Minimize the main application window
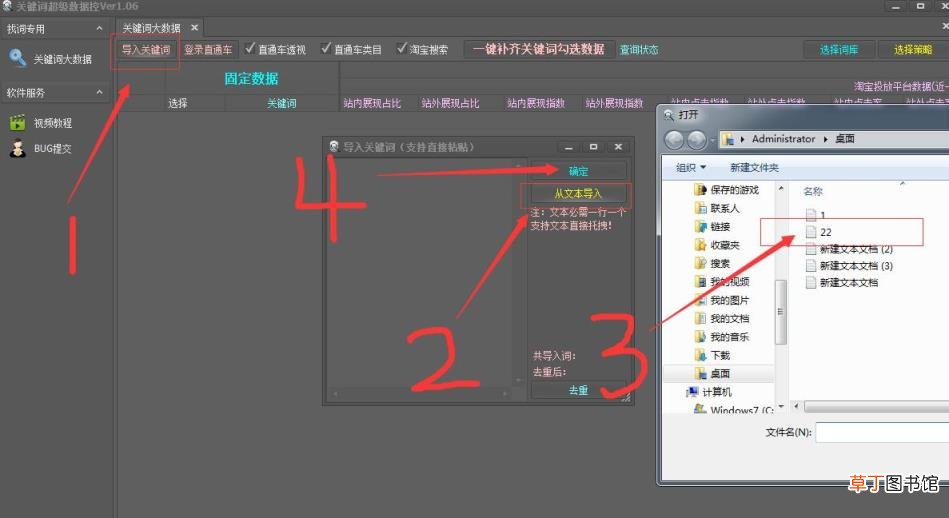 pyautogui.click(x=896, y=6)
